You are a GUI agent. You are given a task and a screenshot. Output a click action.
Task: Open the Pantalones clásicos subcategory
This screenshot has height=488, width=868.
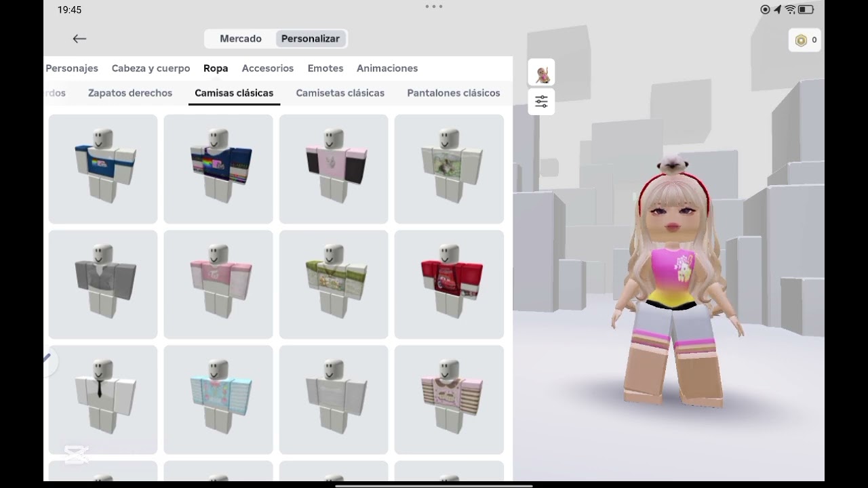tap(454, 93)
